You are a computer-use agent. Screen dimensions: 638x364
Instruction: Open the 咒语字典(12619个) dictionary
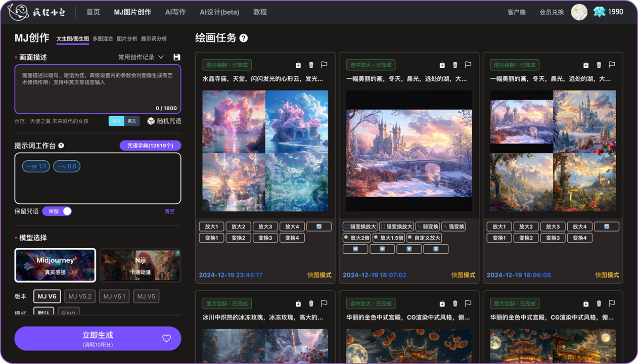point(150,146)
